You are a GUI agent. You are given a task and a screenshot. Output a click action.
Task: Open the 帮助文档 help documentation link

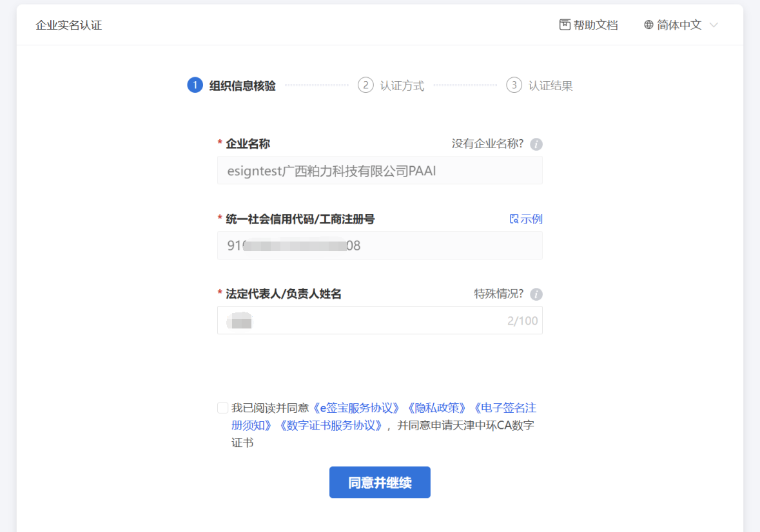(x=589, y=24)
